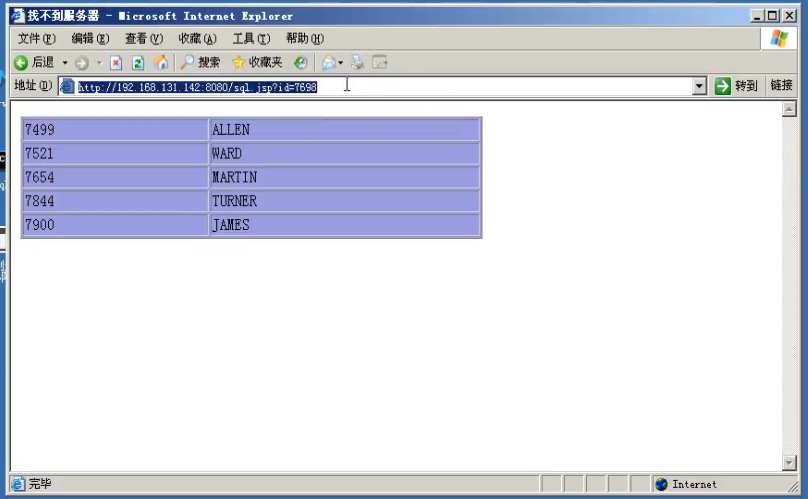Click the 链接 (Links) toolbar label
808x499 pixels.
[781, 85]
